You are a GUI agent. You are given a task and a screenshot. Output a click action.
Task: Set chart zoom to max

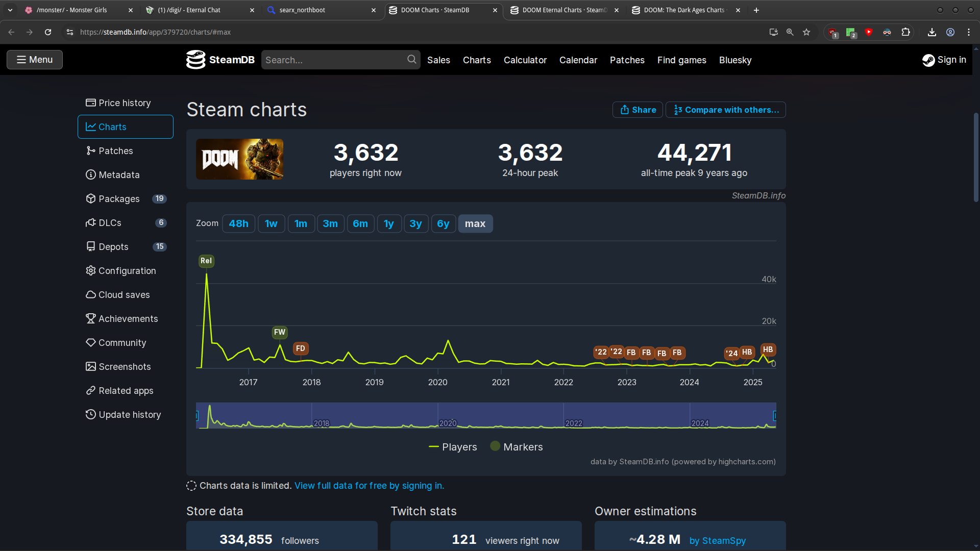point(475,223)
